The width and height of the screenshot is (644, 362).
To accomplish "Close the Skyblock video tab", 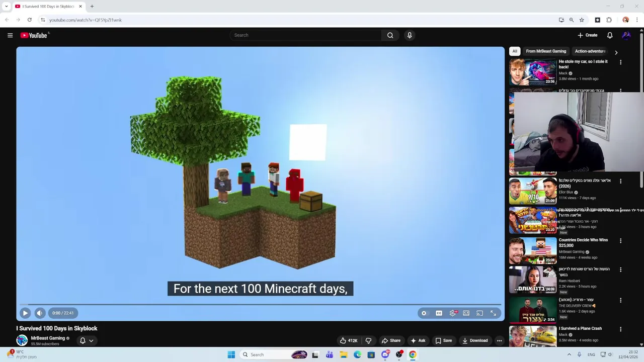I will tap(80, 7).
